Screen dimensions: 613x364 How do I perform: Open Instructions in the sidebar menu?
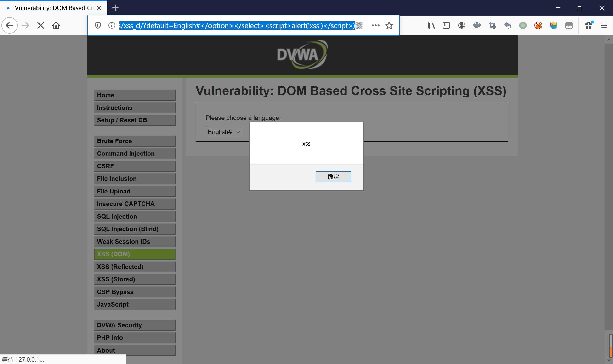pos(135,108)
